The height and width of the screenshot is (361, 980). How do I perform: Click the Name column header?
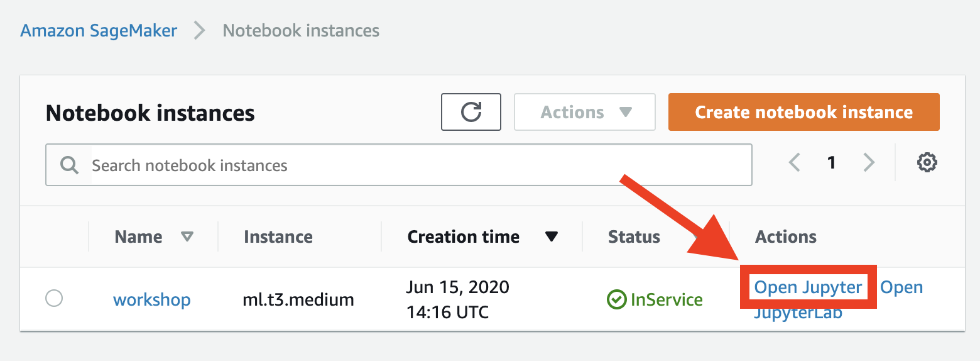click(x=138, y=237)
